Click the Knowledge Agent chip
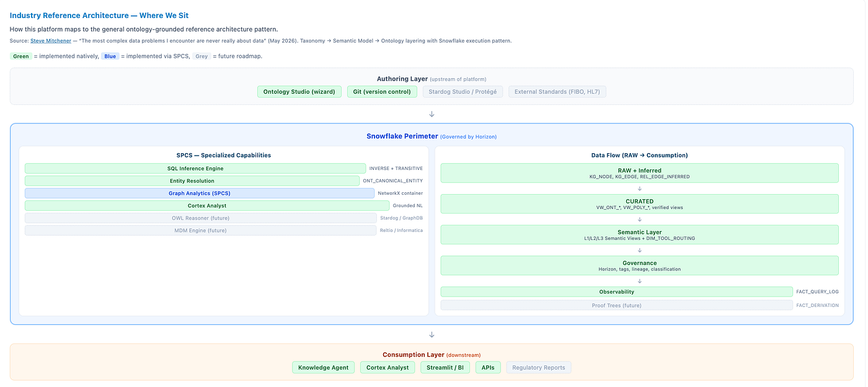The width and height of the screenshot is (868, 387). pyautogui.click(x=324, y=368)
